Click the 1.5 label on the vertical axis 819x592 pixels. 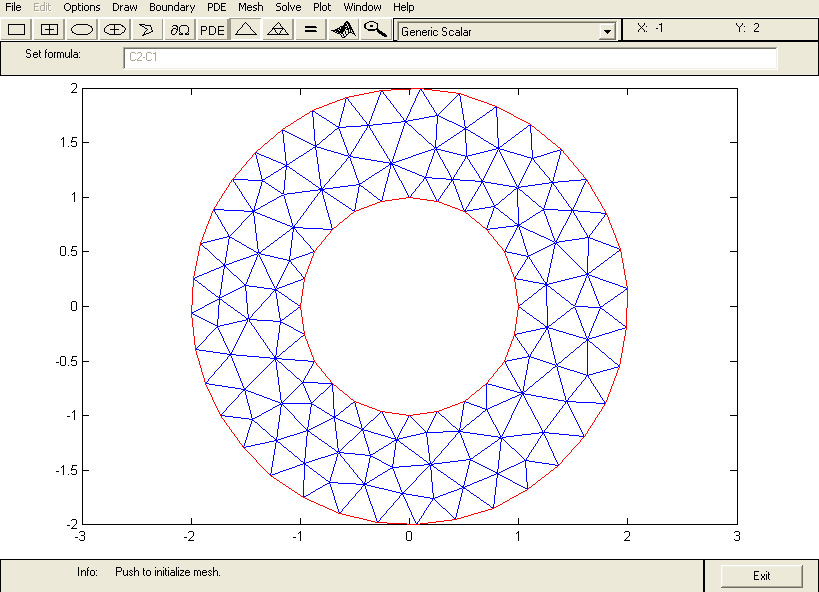(67, 143)
